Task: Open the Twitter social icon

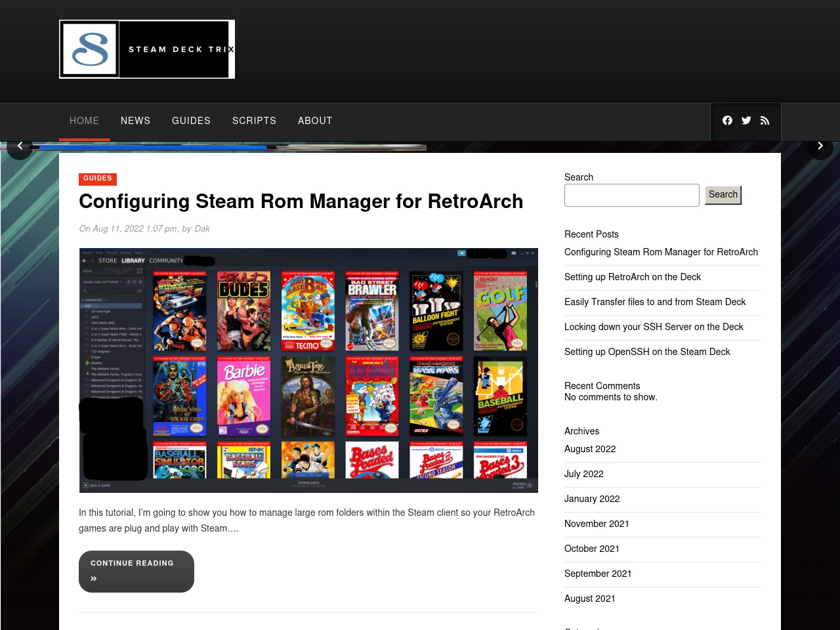Action: (746, 121)
